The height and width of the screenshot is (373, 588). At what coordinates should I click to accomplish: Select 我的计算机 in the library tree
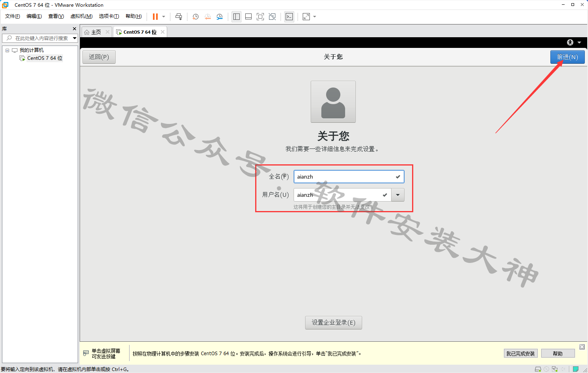(x=32, y=50)
